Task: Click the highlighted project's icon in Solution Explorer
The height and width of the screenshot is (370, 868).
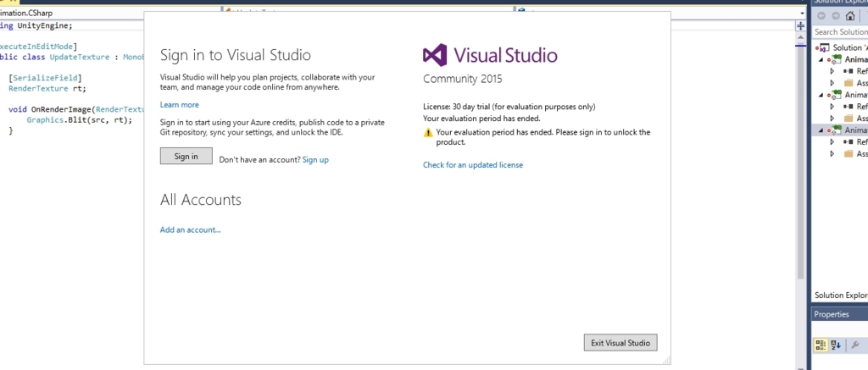Action: (836, 130)
